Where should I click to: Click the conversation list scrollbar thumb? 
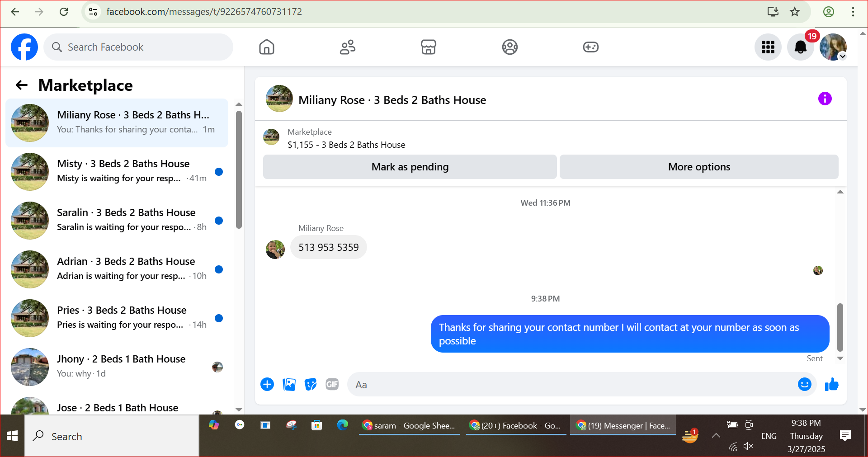239,170
